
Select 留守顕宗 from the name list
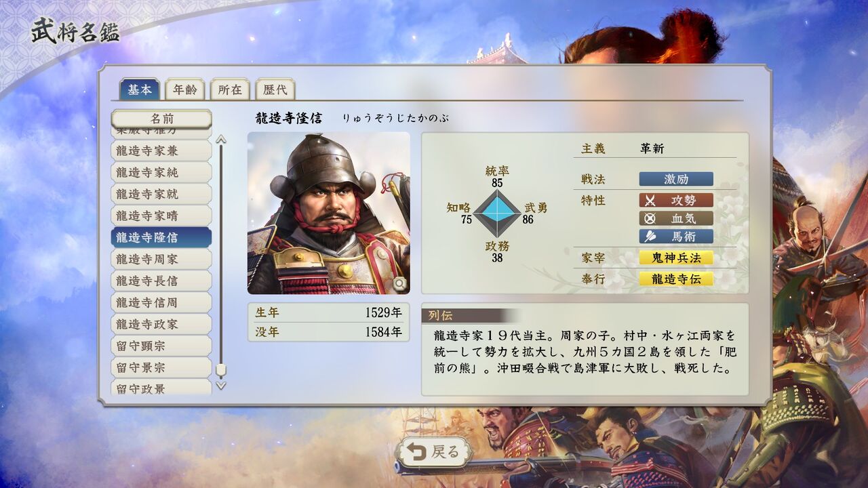point(161,346)
